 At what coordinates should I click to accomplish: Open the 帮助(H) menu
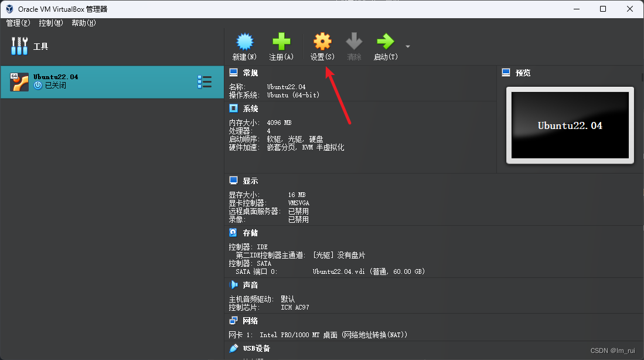click(x=84, y=23)
